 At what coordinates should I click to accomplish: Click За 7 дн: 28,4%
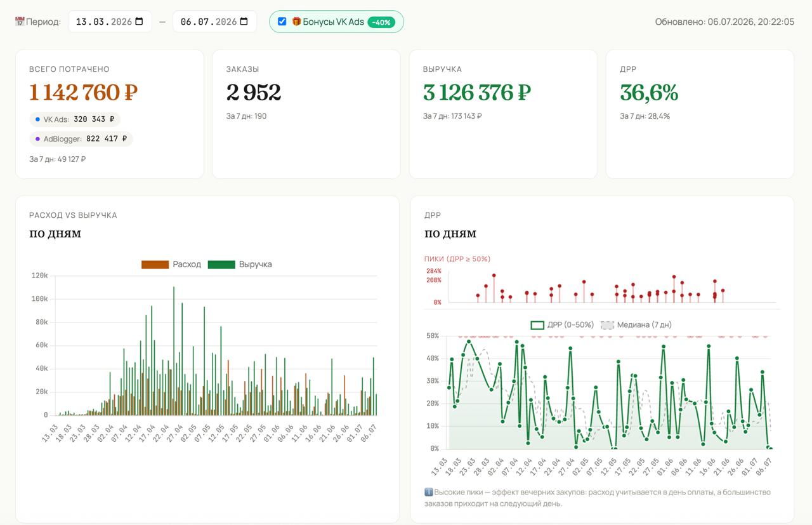tap(645, 116)
